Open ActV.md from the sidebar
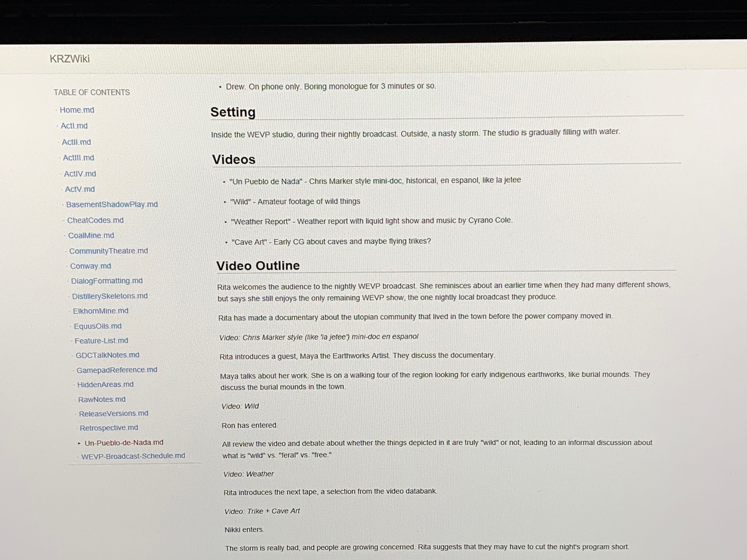 click(x=80, y=189)
